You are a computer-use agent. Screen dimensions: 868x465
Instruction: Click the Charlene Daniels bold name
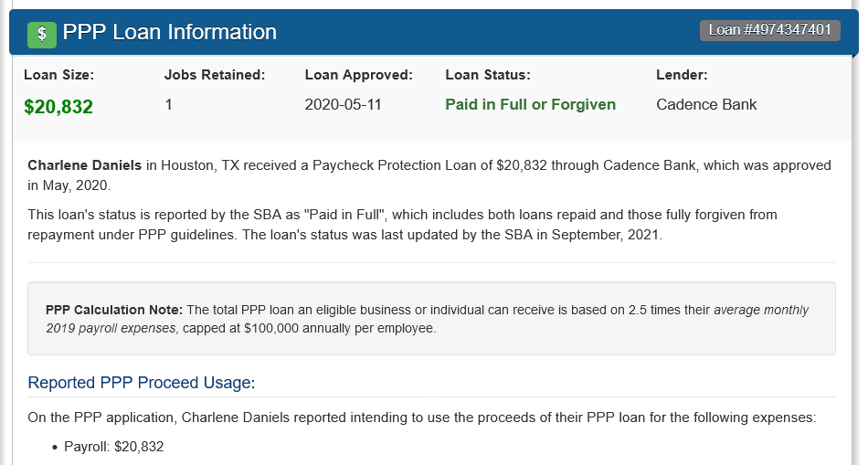85,165
